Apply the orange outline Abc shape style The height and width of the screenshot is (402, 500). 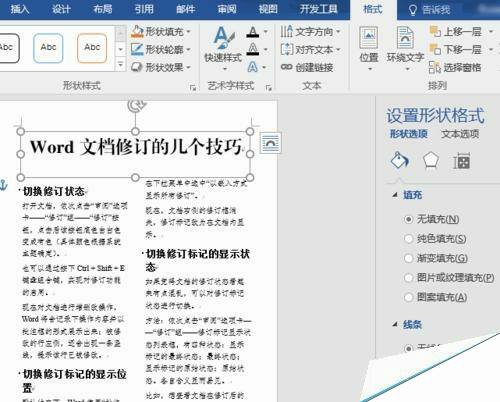pos(92,48)
